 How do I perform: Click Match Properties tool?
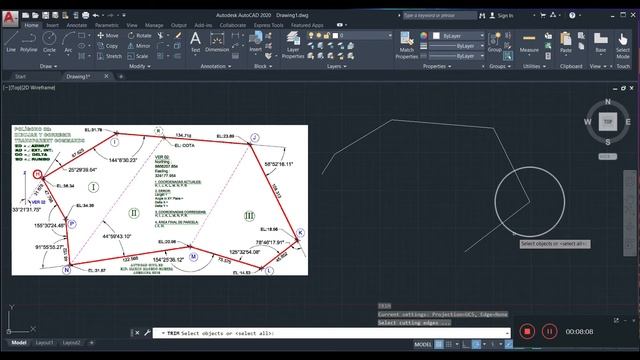click(407, 44)
